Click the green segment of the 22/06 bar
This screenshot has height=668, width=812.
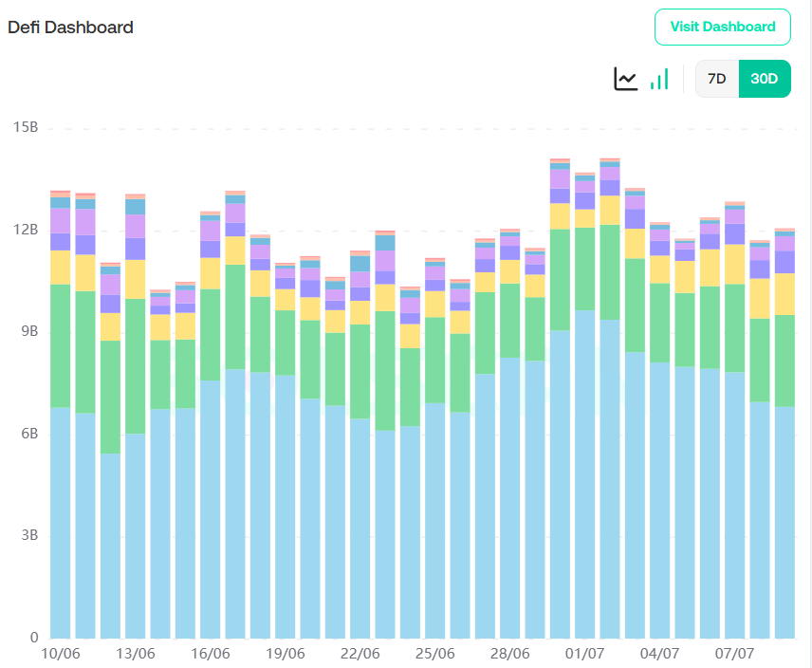[x=360, y=370]
